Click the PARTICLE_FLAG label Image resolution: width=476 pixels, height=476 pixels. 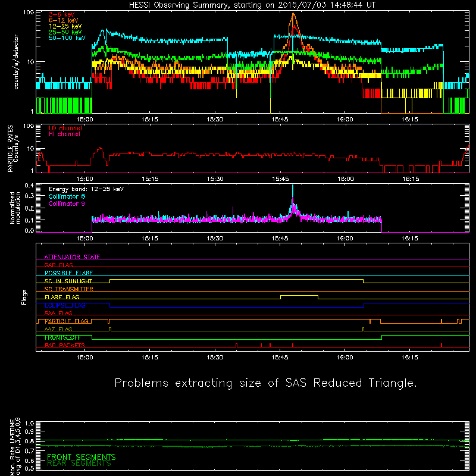click(x=67, y=321)
